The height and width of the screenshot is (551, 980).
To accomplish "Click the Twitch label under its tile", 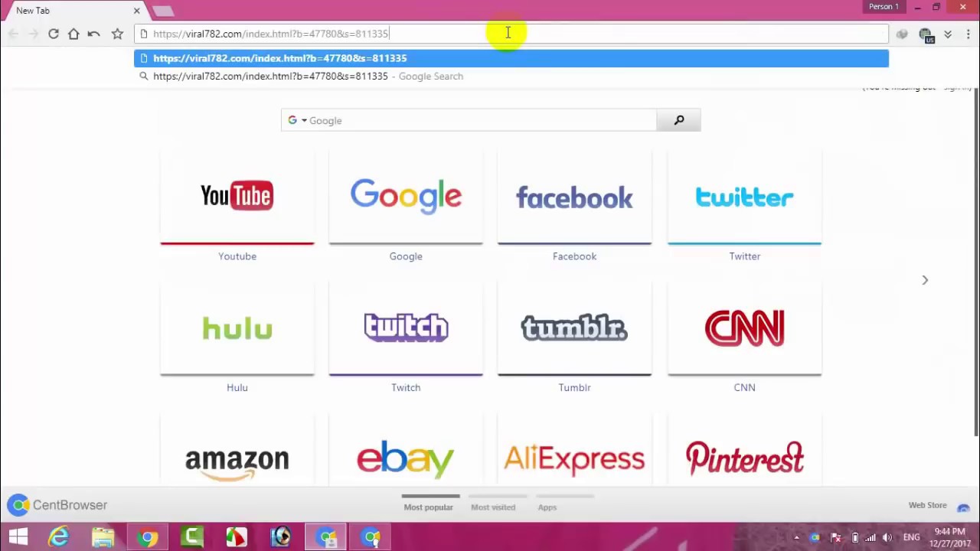I will click(x=406, y=387).
